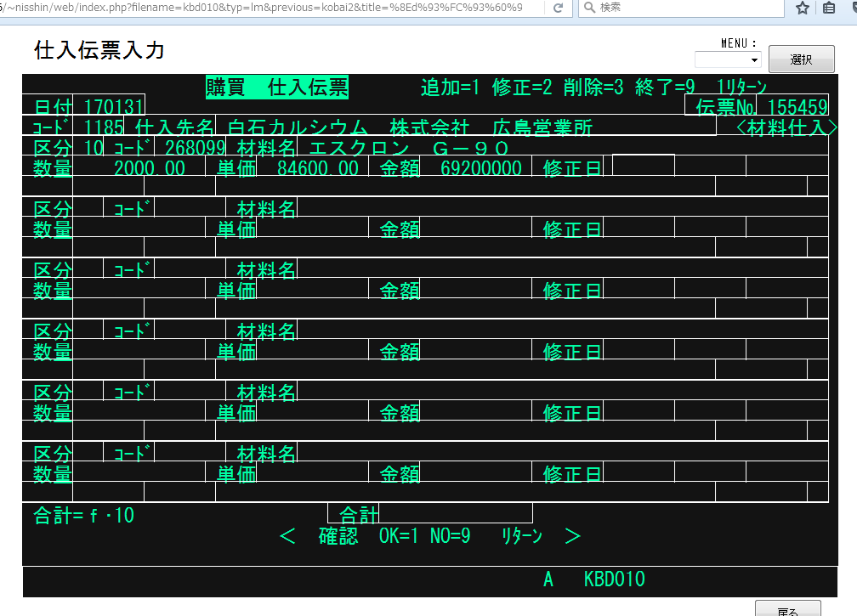
Task: Open the bookmarks list icon
Action: coord(829,8)
